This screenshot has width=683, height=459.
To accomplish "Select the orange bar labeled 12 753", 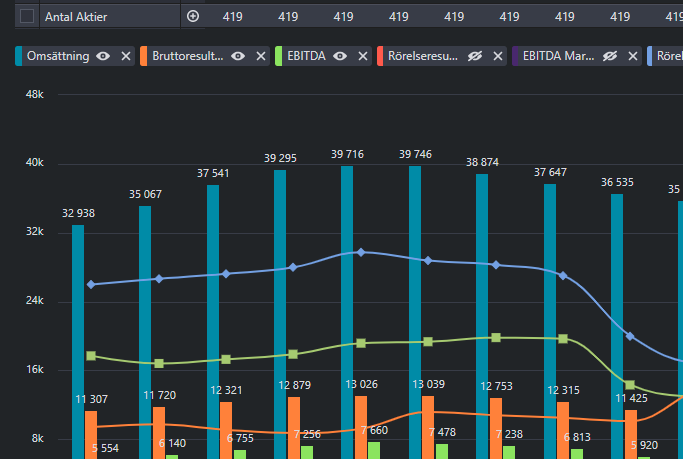I will click(496, 429).
